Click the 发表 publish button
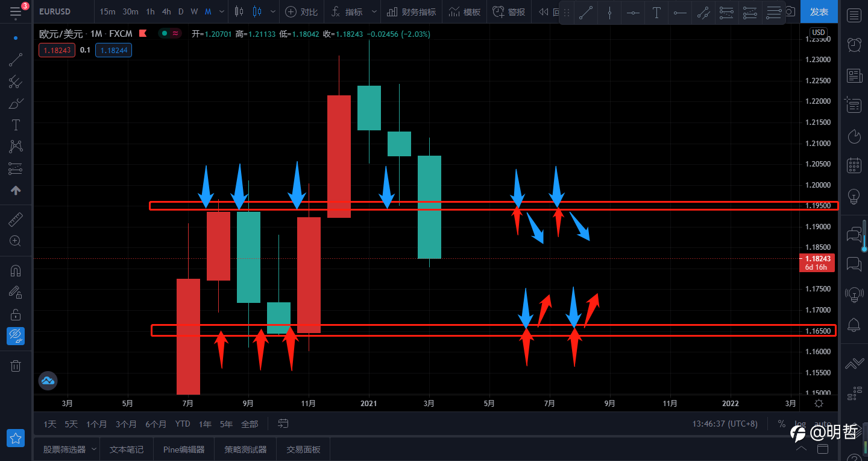Screen dimensions: 868x461 [x=819, y=11]
